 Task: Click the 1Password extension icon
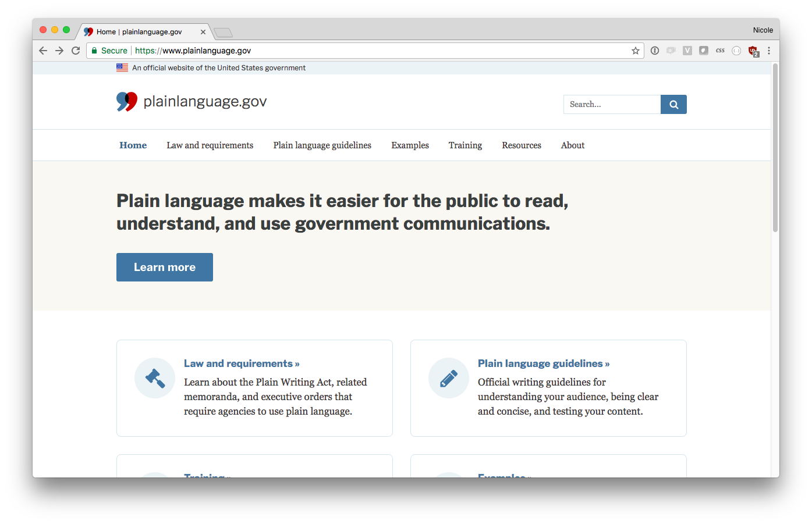point(655,51)
